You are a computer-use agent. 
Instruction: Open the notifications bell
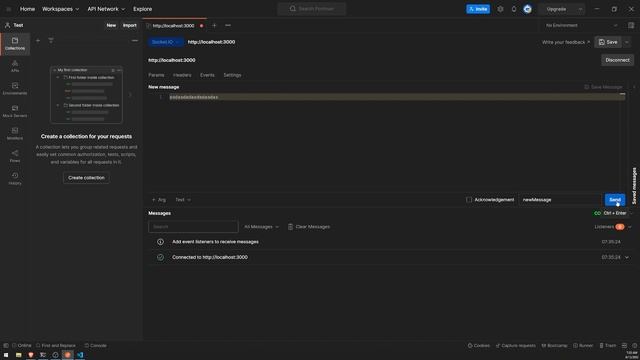tap(514, 9)
